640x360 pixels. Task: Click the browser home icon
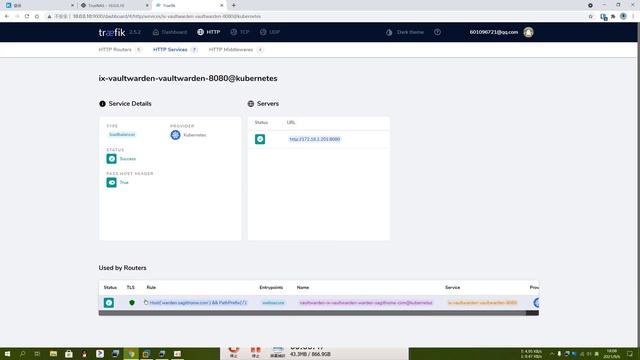pyautogui.click(x=37, y=16)
